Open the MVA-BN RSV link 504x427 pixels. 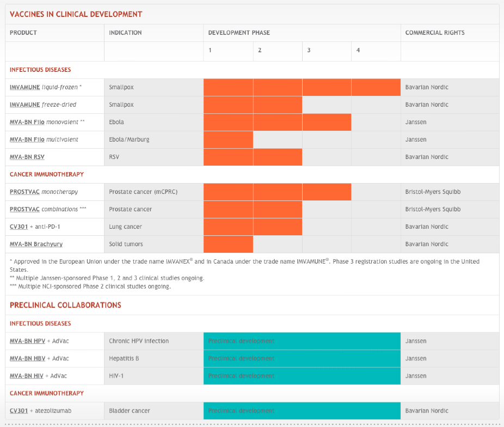pyautogui.click(x=27, y=157)
